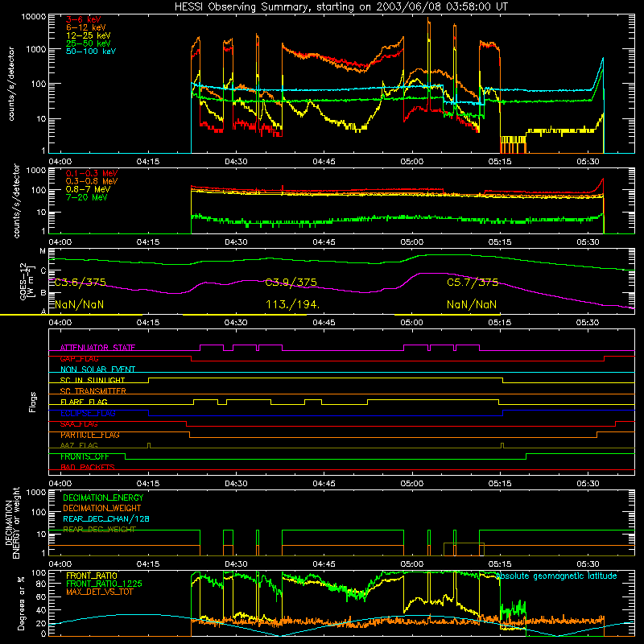This screenshot has width=644, height=644.
Task: Click the '7-20 MeV' legend entry
Action: pos(87,197)
